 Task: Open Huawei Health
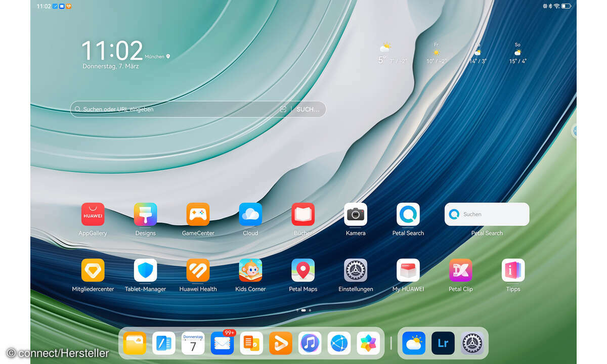(x=198, y=270)
